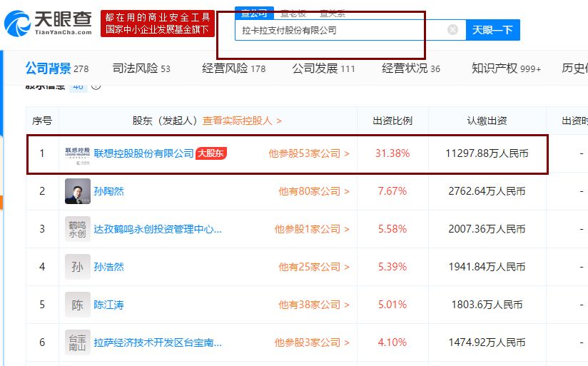The height and width of the screenshot is (366, 588).
Task: Open the 公司背景 278 tab
Action: tap(57, 68)
